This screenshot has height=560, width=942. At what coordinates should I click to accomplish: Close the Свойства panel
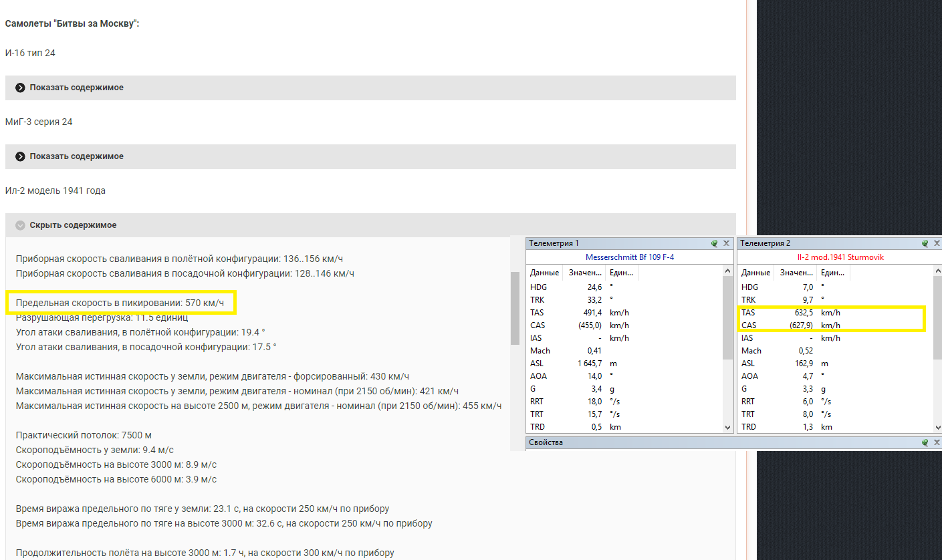937,442
